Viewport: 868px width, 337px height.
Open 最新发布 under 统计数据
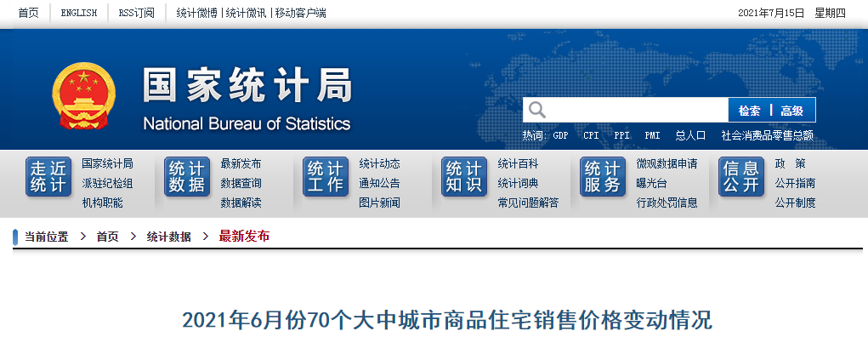tap(241, 164)
